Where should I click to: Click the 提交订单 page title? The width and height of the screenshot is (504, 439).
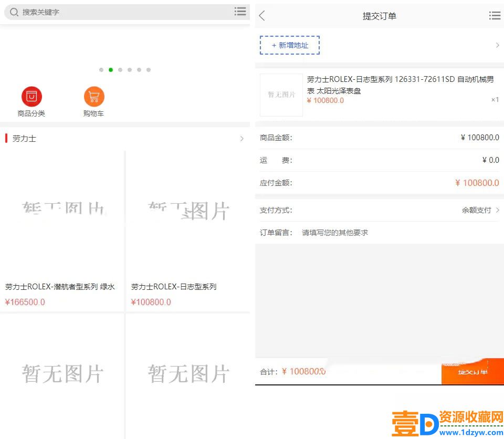(379, 16)
